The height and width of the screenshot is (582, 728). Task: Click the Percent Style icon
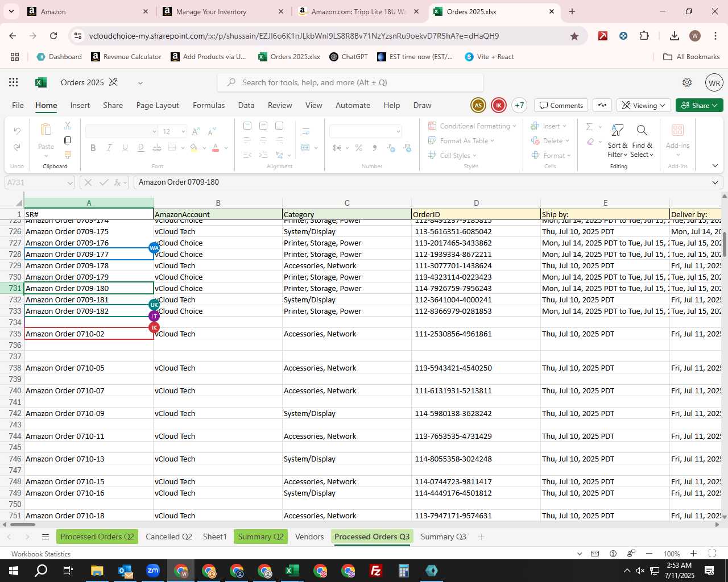click(359, 148)
